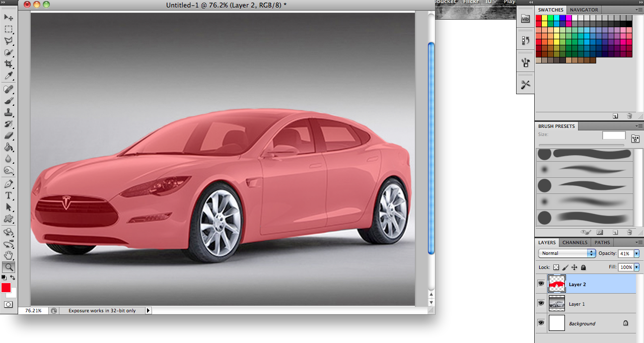The height and width of the screenshot is (343, 644).
Task: Open the Brush panel dock icon
Action: tap(526, 62)
